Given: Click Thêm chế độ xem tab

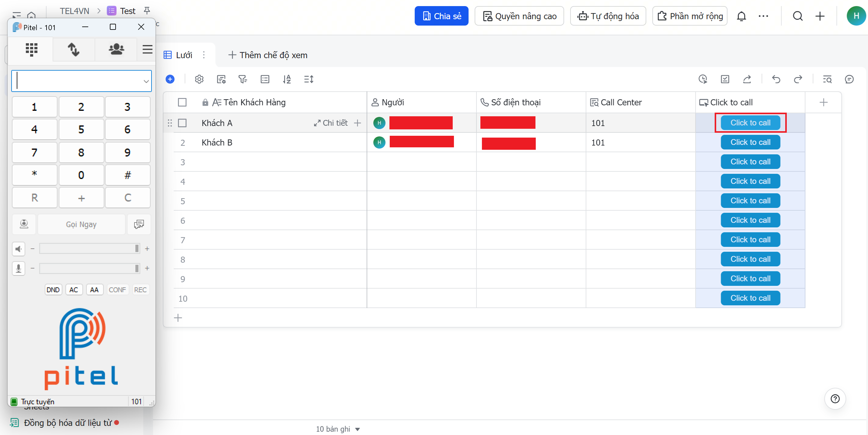Looking at the screenshot, I should click(268, 55).
